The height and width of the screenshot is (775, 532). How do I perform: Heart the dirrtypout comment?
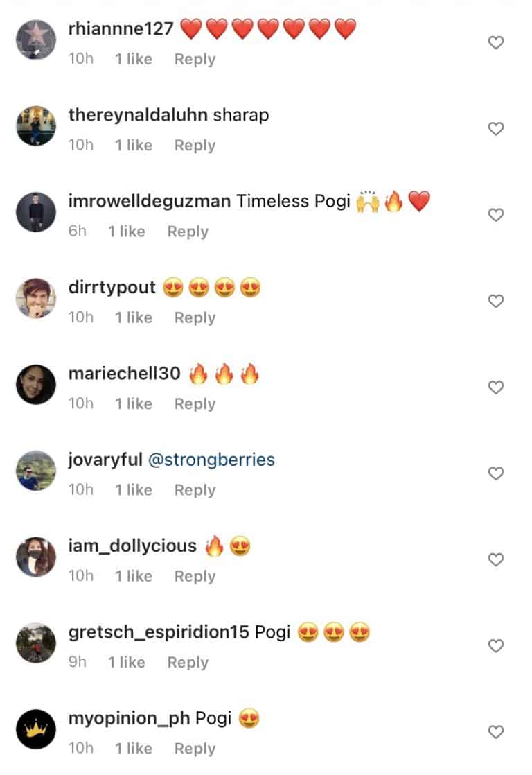point(495,302)
